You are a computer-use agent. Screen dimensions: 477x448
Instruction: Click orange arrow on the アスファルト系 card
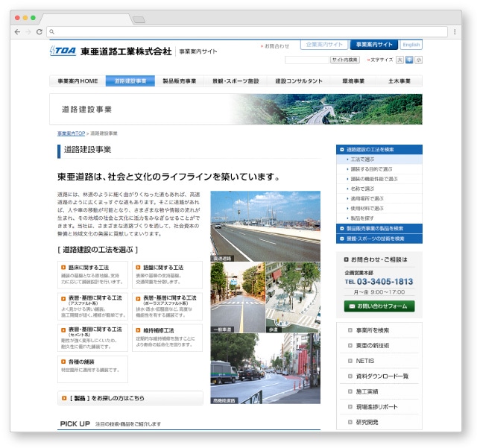(x=63, y=299)
